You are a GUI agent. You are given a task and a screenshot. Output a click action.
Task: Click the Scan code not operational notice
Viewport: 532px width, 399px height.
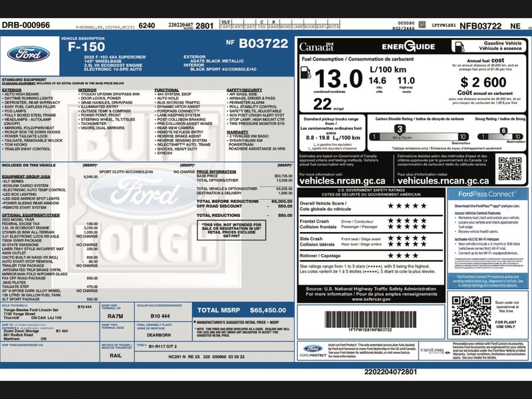click(x=507, y=307)
